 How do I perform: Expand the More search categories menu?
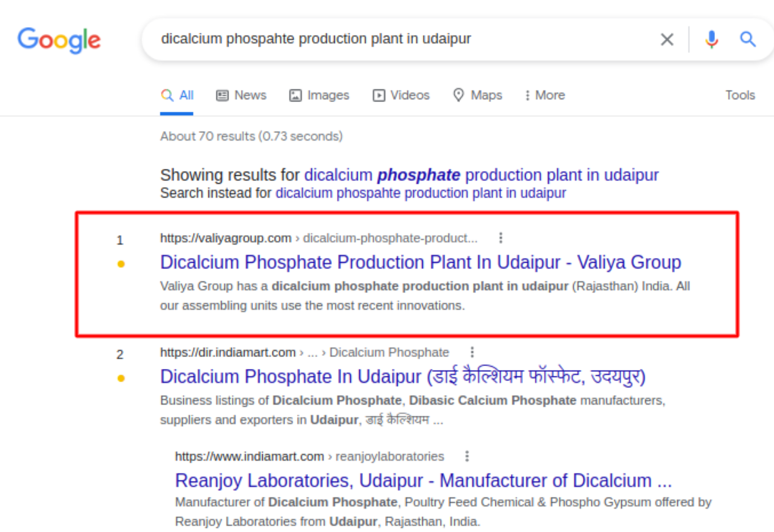point(545,95)
